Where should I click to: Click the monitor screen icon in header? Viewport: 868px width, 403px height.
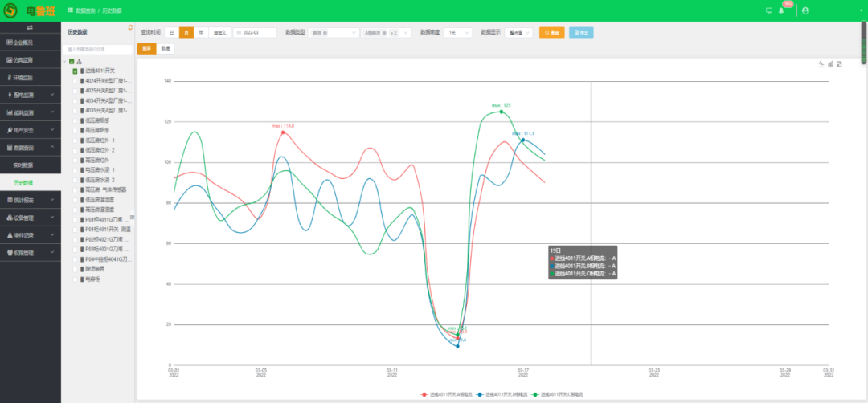point(769,10)
